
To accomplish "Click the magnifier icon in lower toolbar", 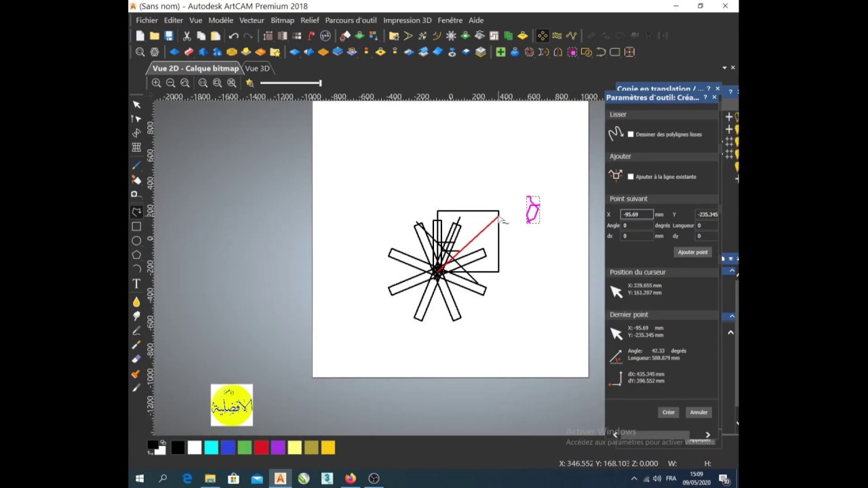I will pyautogui.click(x=140, y=52).
